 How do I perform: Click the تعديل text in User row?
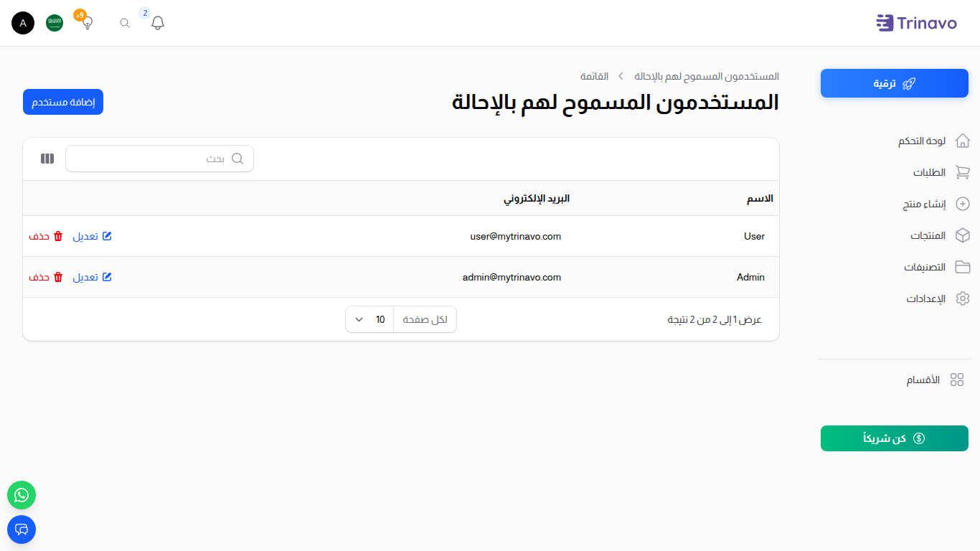click(x=85, y=236)
